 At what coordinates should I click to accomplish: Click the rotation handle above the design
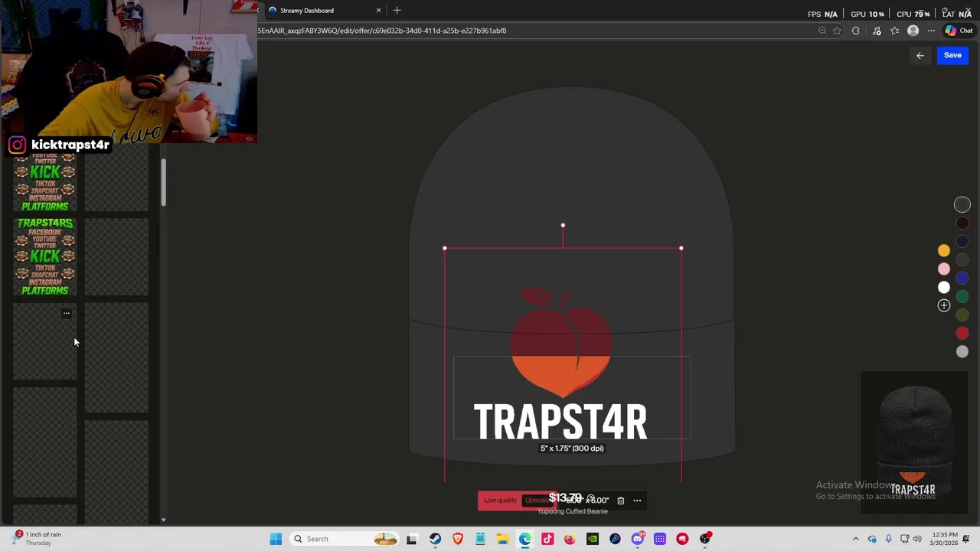(x=563, y=225)
